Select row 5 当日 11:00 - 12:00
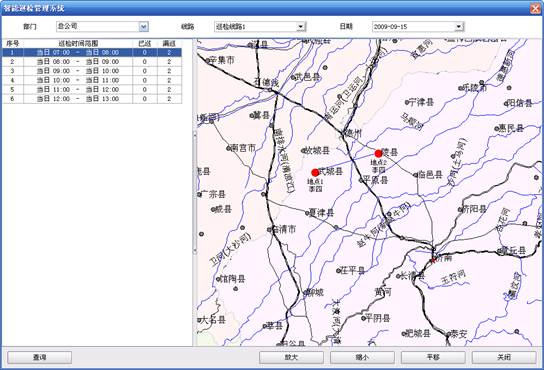Image resolution: width=544 pixels, height=370 pixels. (x=92, y=90)
